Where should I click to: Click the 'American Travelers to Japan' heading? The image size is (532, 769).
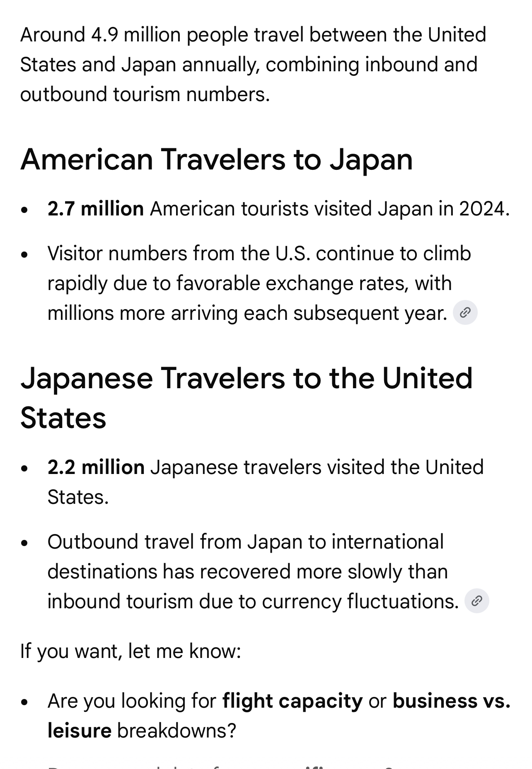(217, 160)
